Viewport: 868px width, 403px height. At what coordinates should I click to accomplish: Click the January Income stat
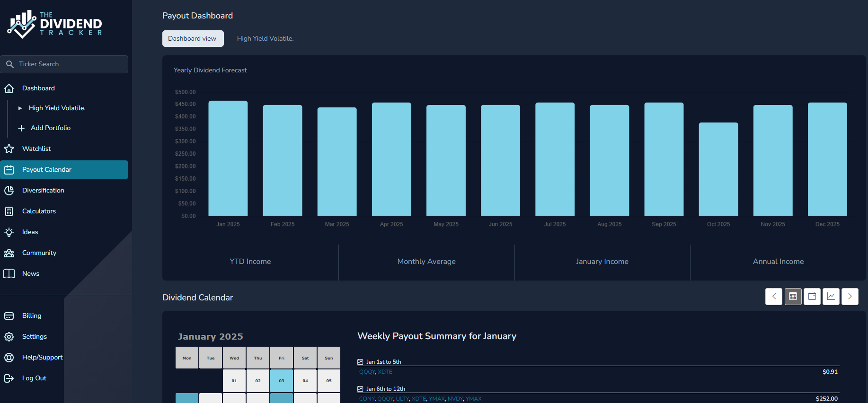[x=602, y=262]
